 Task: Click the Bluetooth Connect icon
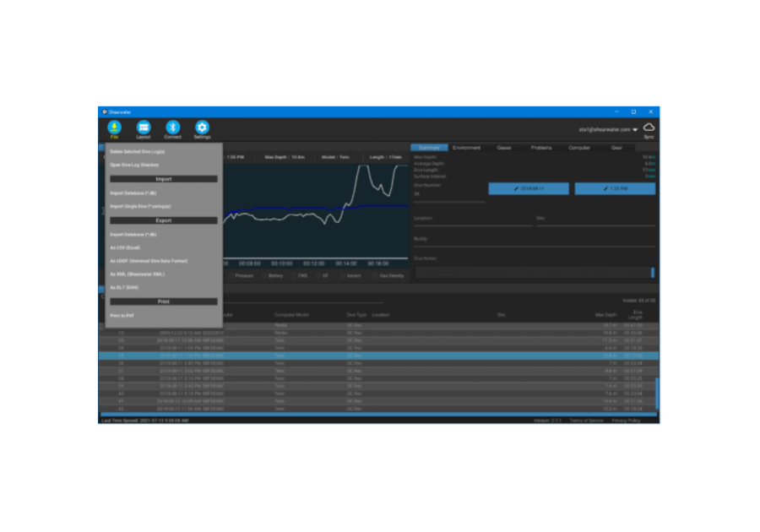click(172, 127)
